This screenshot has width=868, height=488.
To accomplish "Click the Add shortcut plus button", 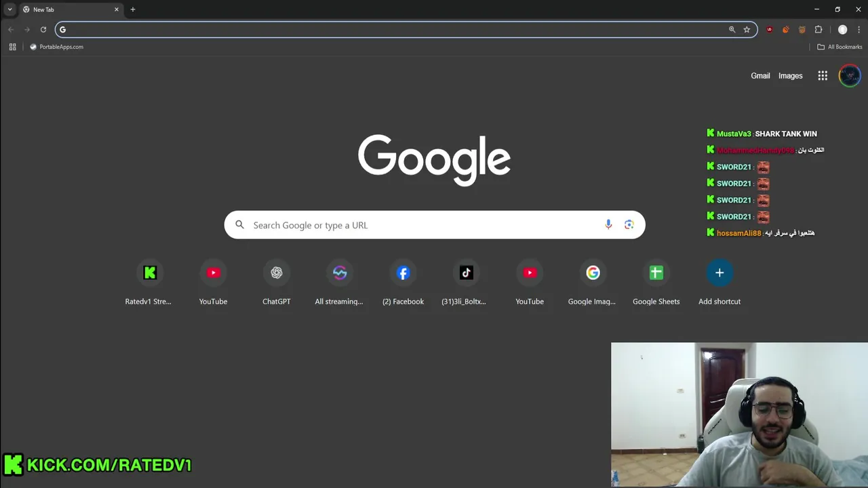I will tap(719, 272).
